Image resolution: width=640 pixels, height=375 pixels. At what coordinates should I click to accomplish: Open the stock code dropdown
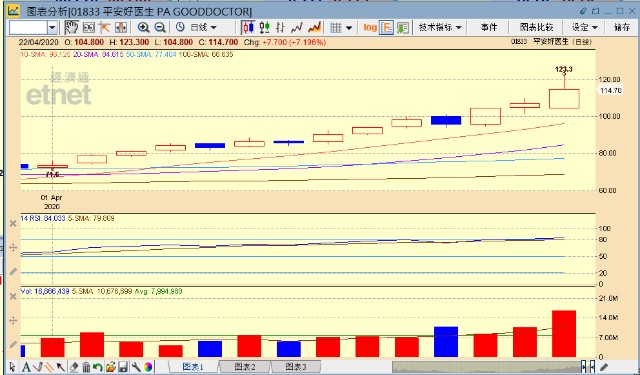(52, 28)
